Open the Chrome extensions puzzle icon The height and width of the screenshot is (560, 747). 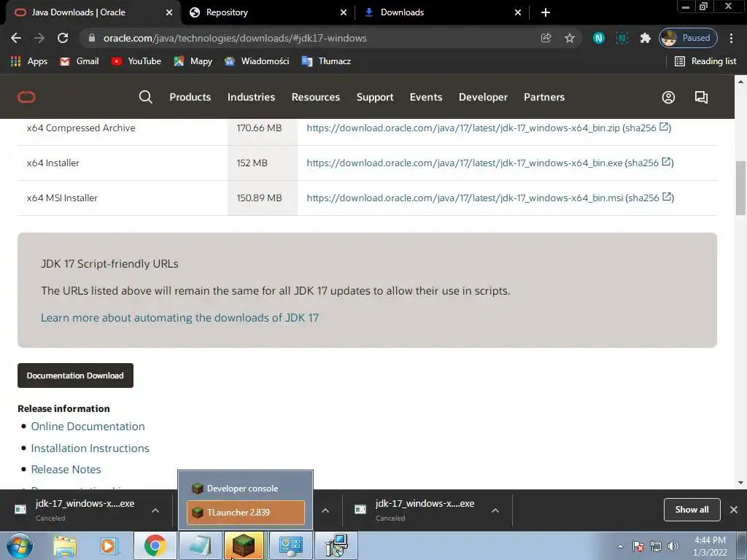pyautogui.click(x=645, y=38)
